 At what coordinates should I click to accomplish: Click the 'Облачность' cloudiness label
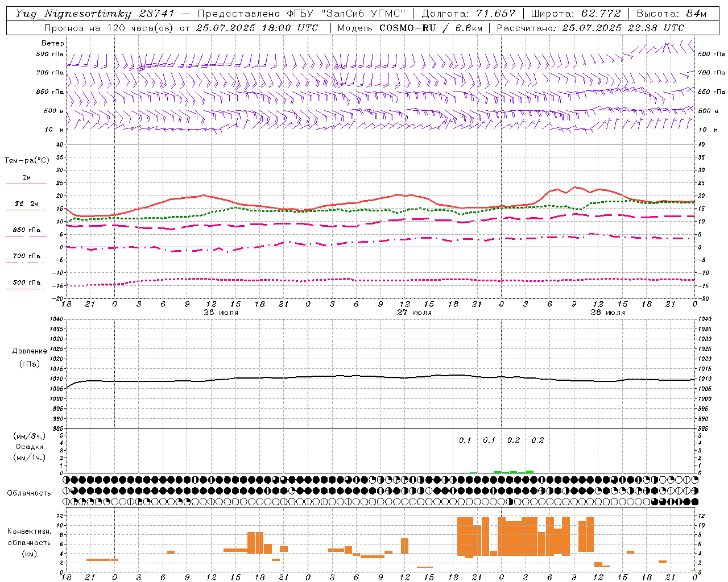coord(29,493)
